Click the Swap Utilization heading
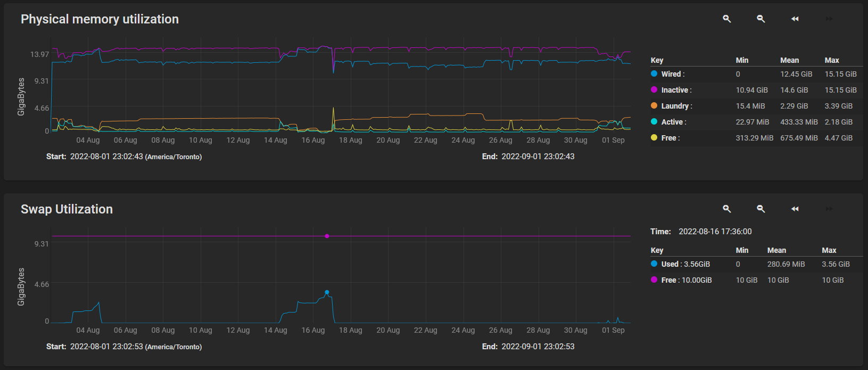The image size is (868, 370). point(67,209)
